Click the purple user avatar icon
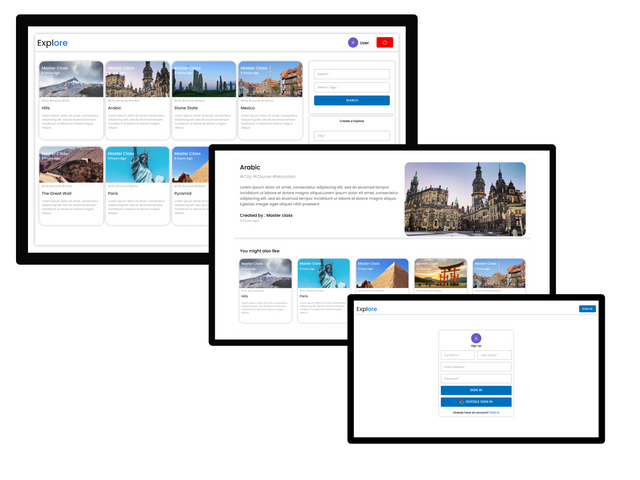This screenshot has width=640, height=480. click(x=352, y=43)
